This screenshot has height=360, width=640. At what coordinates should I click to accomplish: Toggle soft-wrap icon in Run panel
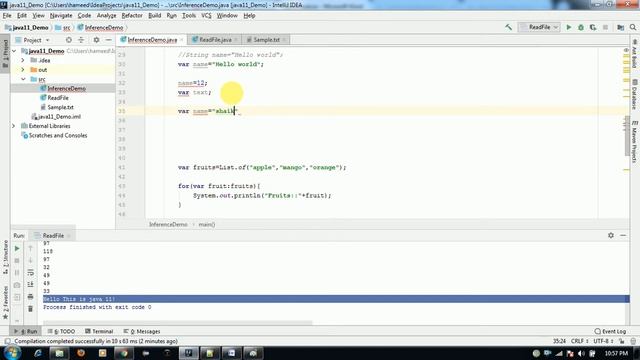coord(30,272)
